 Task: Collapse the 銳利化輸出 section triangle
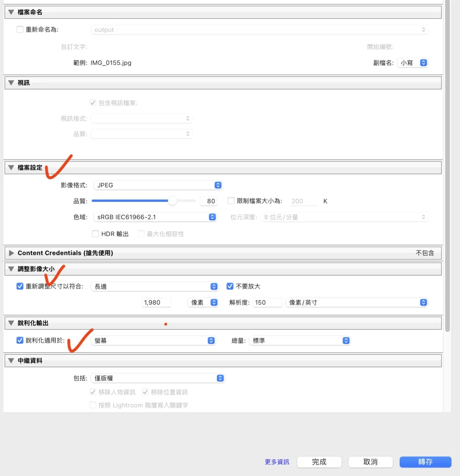[11, 323]
